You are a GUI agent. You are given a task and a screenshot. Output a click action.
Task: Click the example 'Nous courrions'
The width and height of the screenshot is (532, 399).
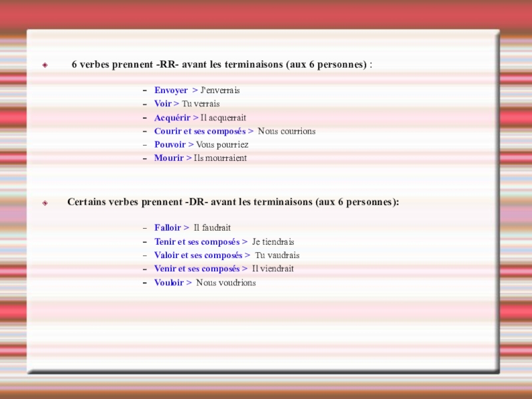coord(287,131)
